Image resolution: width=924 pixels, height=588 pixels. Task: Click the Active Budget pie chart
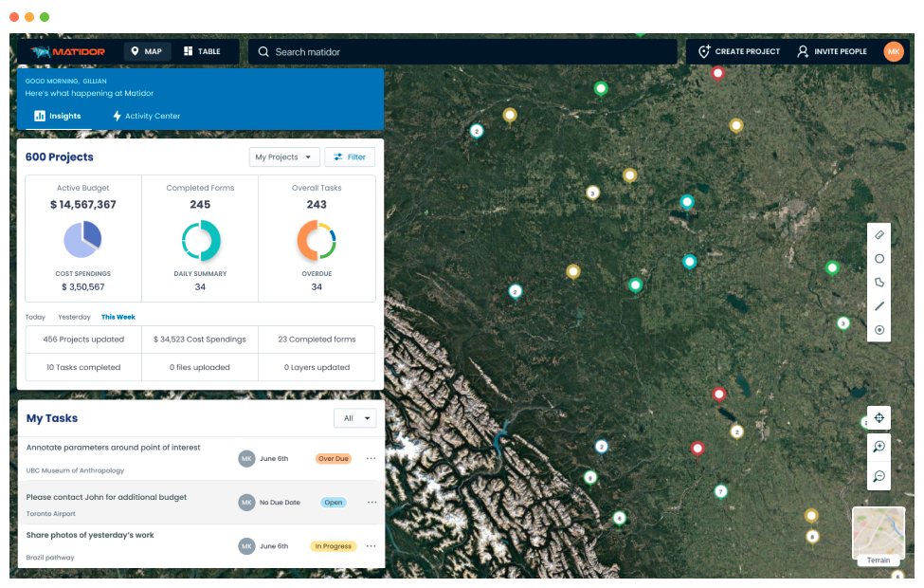tap(82, 239)
